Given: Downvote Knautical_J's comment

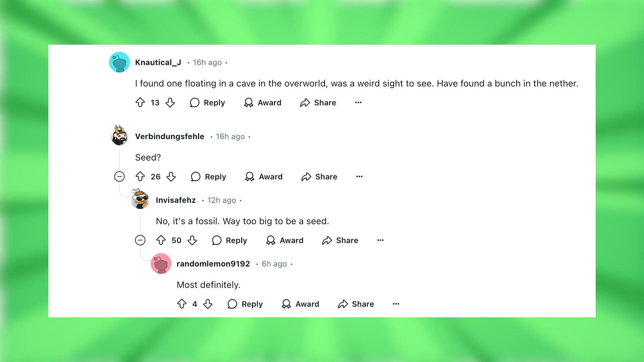Looking at the screenshot, I should pyautogui.click(x=170, y=103).
